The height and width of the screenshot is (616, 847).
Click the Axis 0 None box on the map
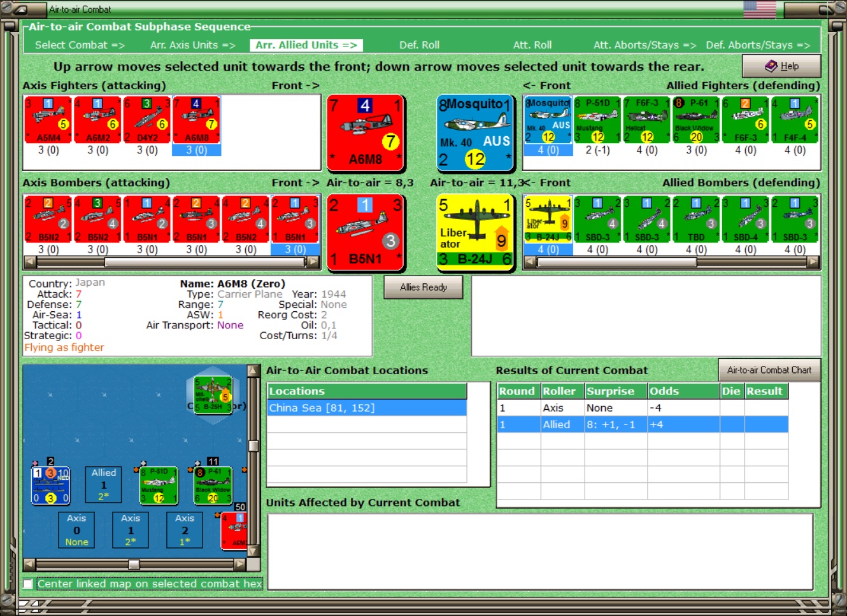pos(76,530)
